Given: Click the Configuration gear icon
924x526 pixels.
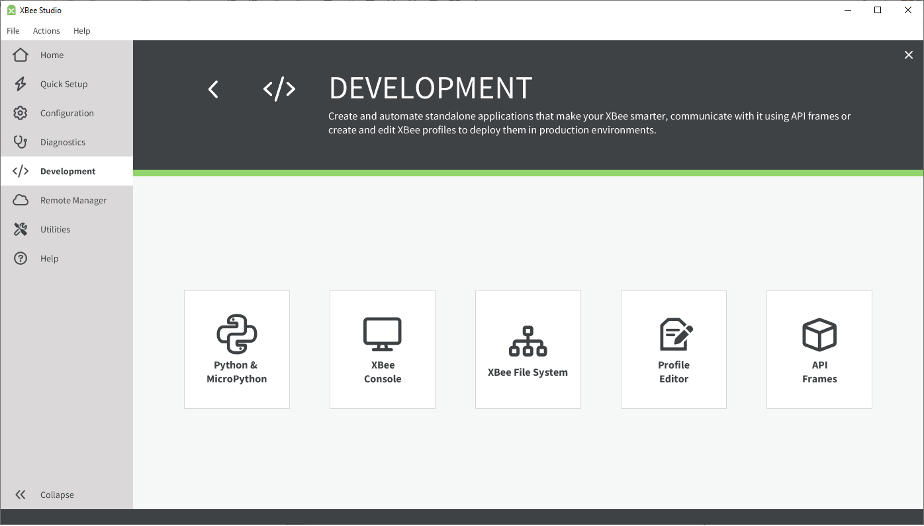Looking at the screenshot, I should tap(21, 113).
